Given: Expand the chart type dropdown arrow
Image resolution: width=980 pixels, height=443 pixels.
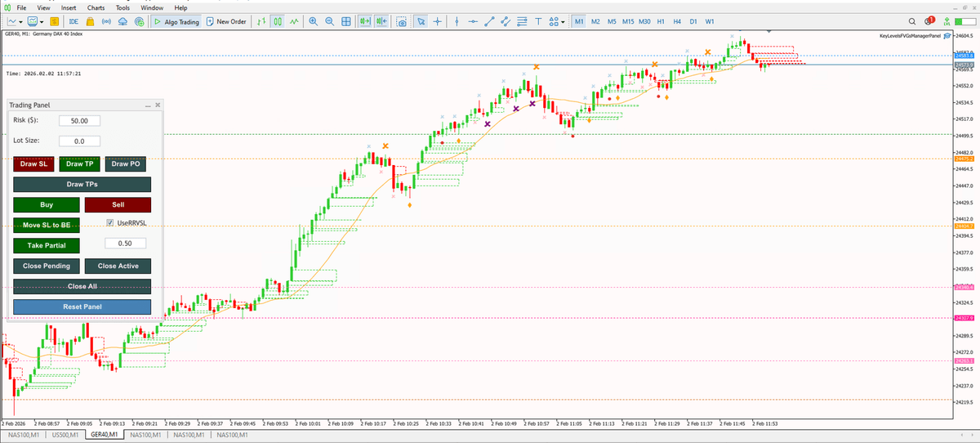Looking at the screenshot, I should [x=23, y=22].
